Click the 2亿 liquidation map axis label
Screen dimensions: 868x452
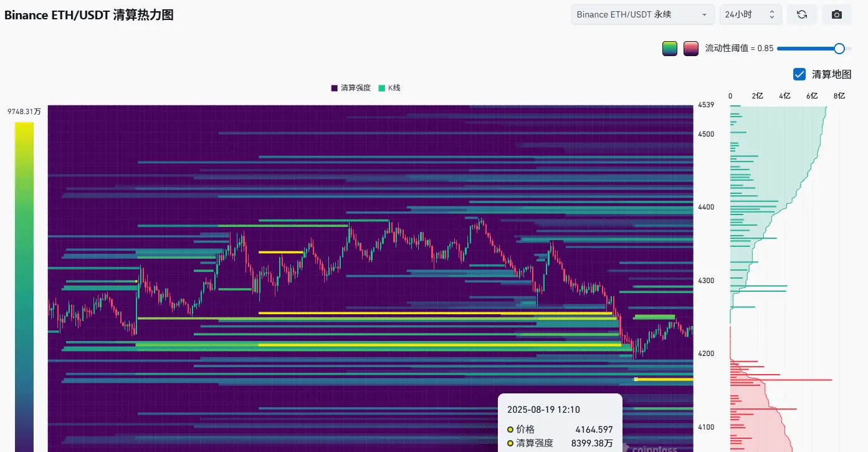click(x=757, y=96)
